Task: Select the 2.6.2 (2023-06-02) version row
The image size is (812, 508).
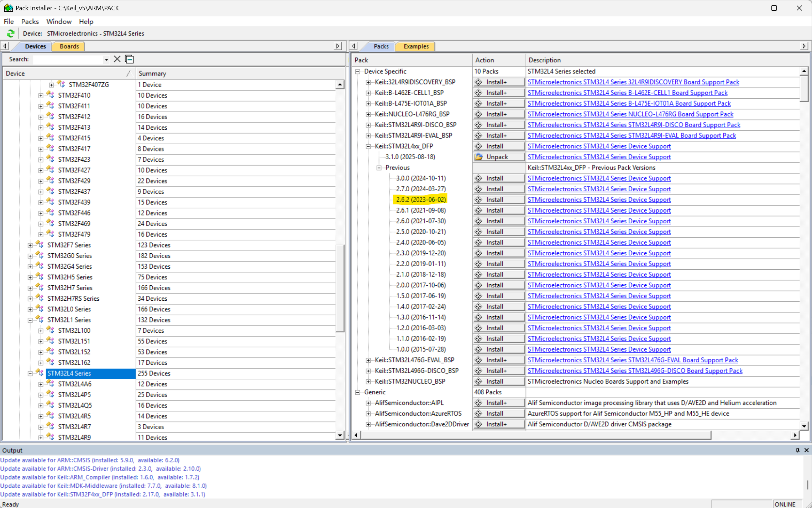Action: tap(421, 199)
